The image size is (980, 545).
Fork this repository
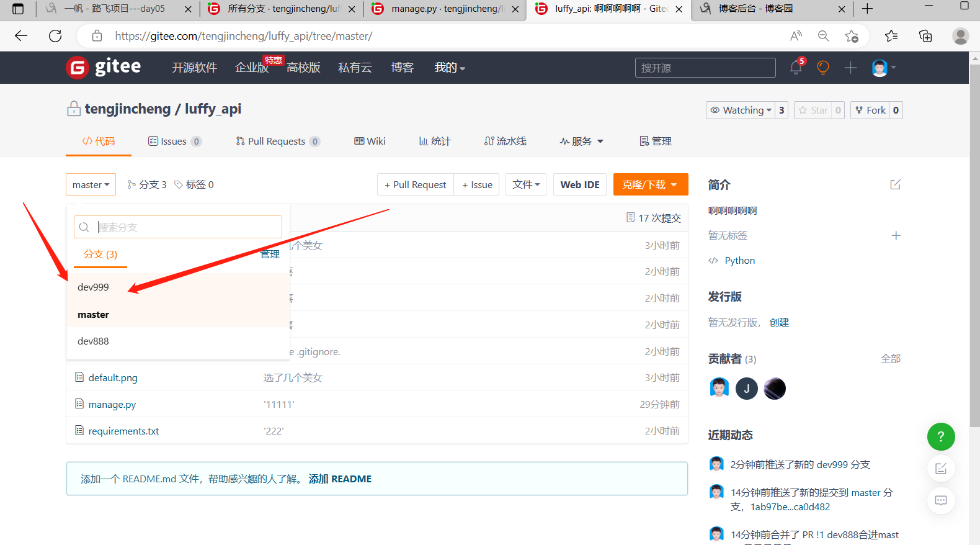(x=870, y=110)
